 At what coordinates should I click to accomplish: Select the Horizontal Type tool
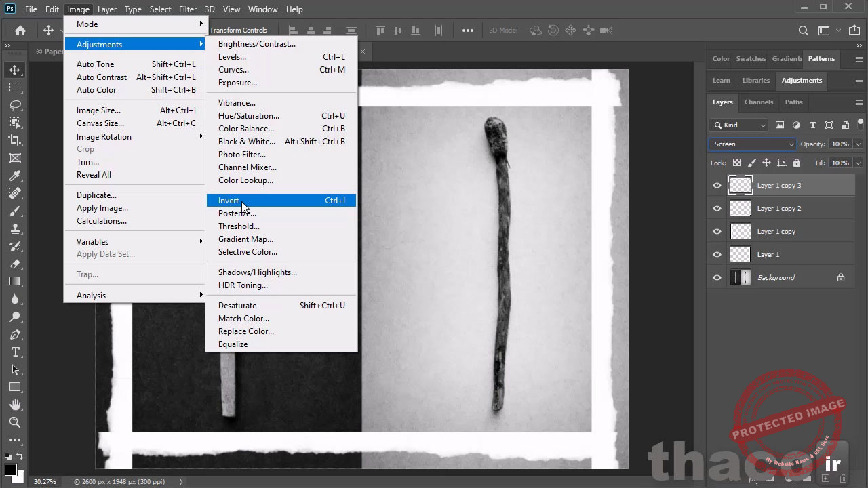[15, 352]
